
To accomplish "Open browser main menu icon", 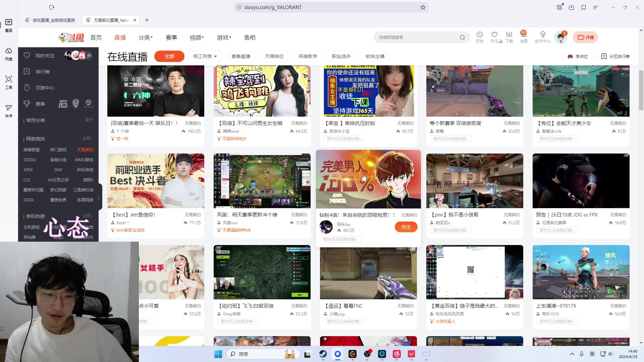I will point(596,7).
